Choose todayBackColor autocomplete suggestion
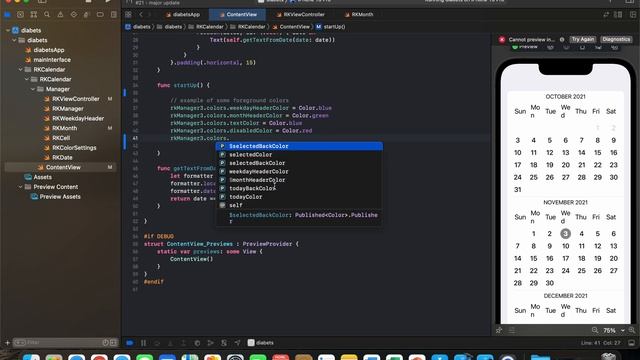640x360 pixels. tap(299, 188)
